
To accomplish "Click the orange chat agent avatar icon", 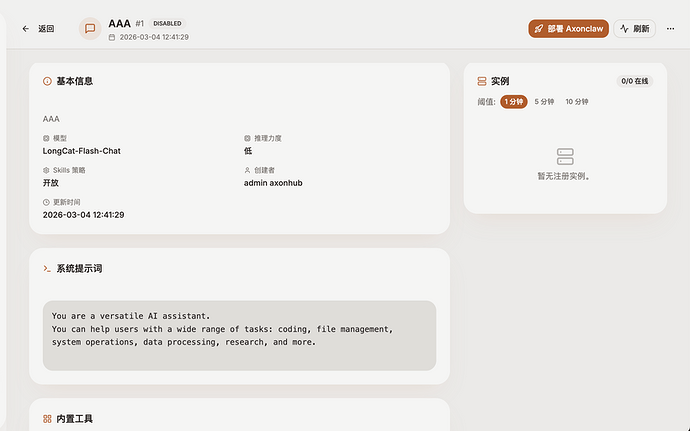I will [90, 29].
